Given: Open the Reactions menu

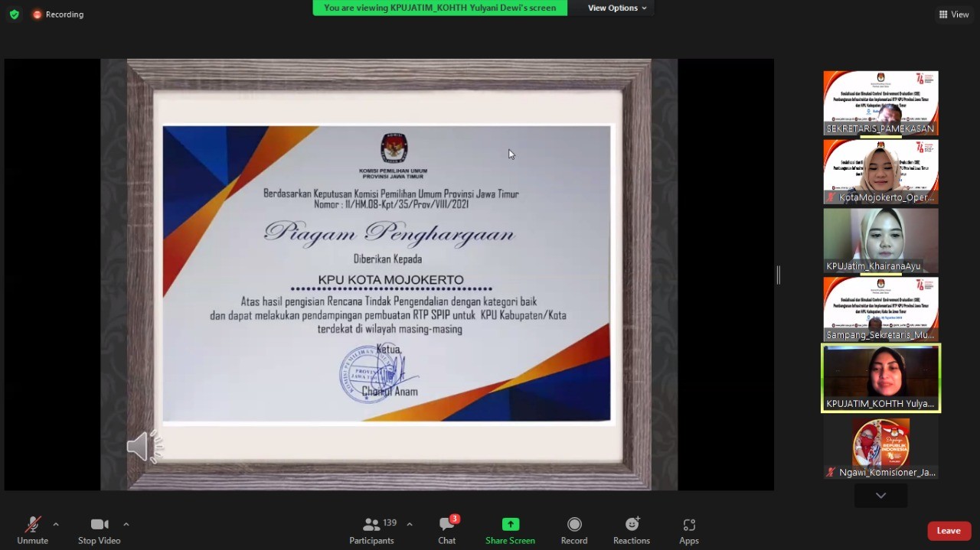Looking at the screenshot, I should click(x=631, y=530).
